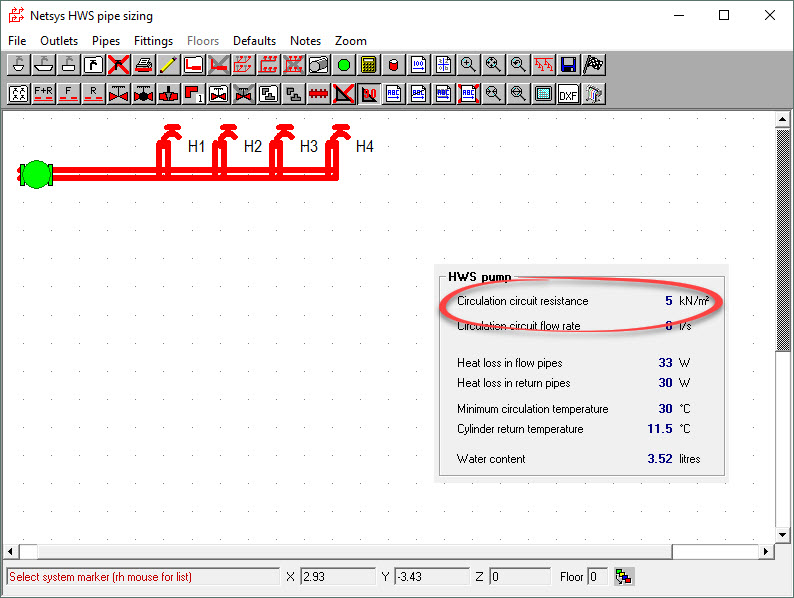Export drawing with the DXF icon
This screenshot has height=598, width=794.
point(568,94)
